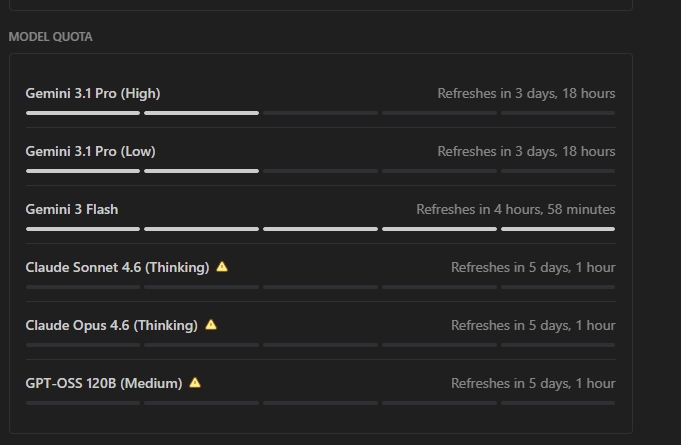Select the Gemini 3 Flash model name
The width and height of the screenshot is (681, 445).
[72, 209]
